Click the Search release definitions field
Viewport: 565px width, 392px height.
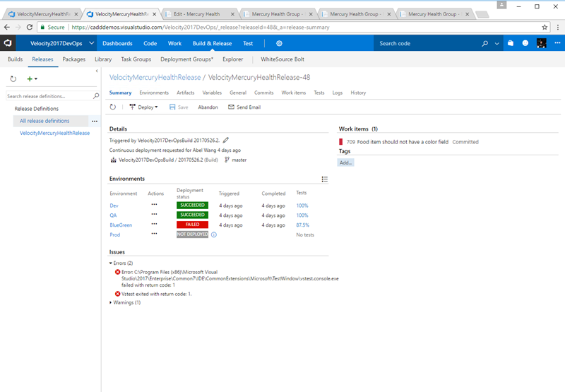[x=49, y=96]
